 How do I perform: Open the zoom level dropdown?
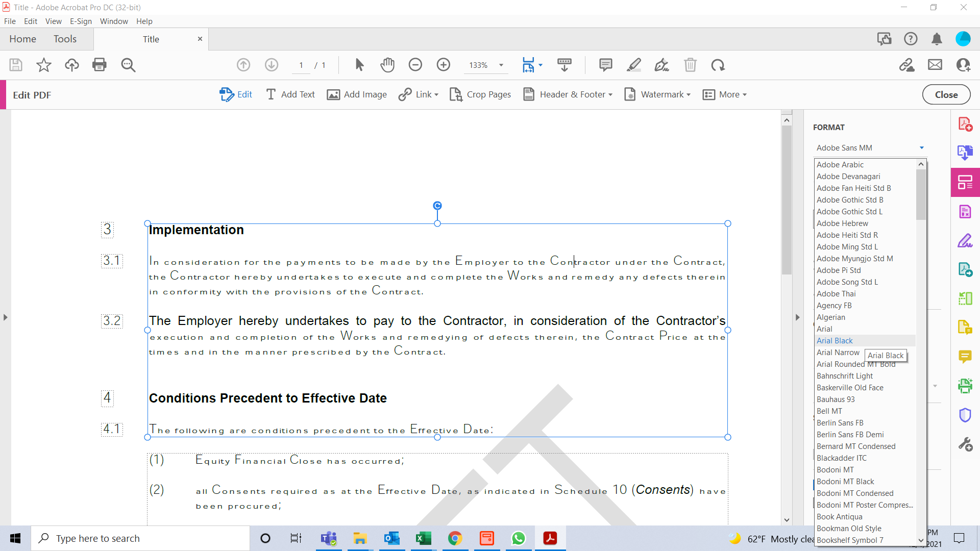click(501, 65)
